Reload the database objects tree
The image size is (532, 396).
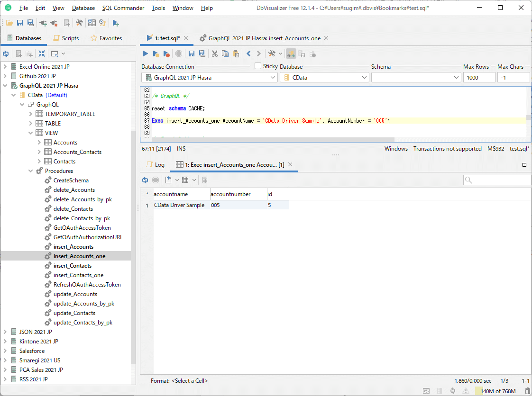[6, 54]
